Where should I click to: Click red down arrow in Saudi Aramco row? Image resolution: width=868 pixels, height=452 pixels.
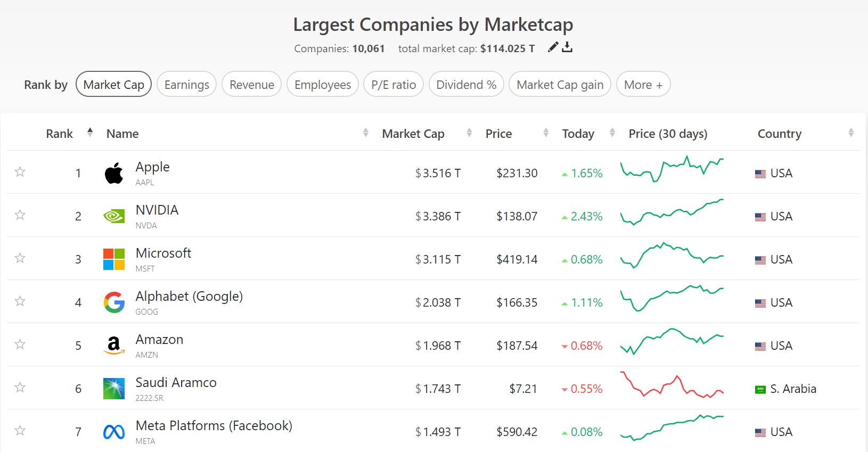564,390
